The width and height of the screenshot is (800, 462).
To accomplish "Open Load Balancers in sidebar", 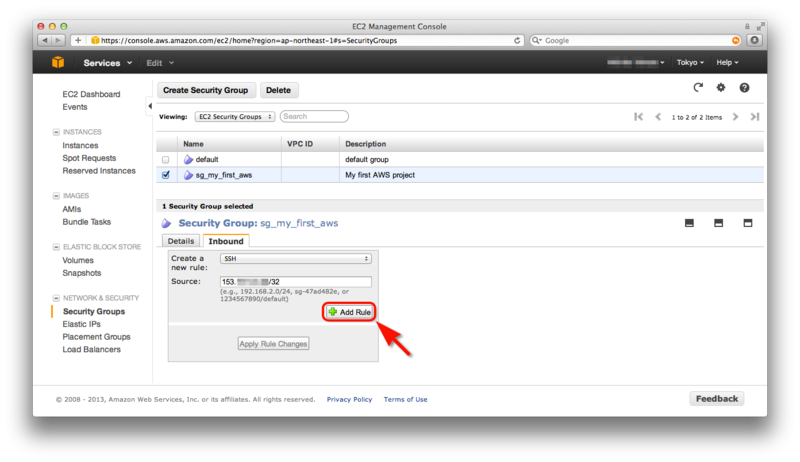I will (x=92, y=349).
